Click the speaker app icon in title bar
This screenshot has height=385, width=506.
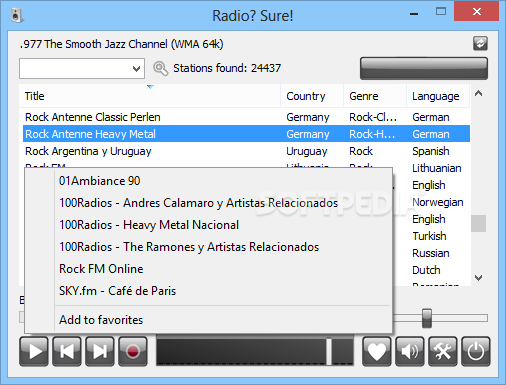(16, 15)
